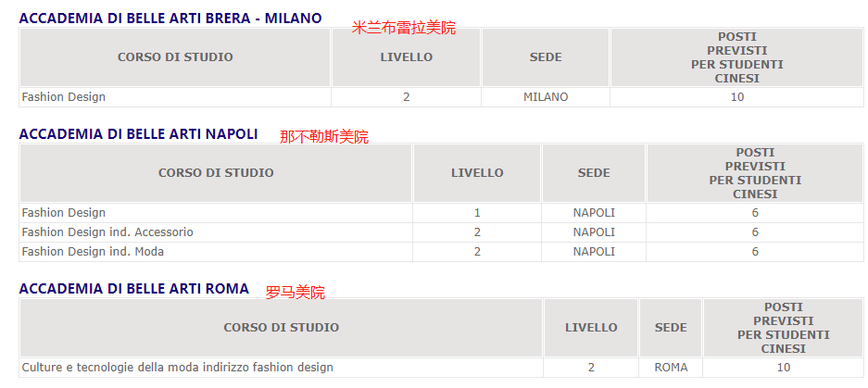Click NAPOLI cell in the Accessorio row
The image size is (868, 388).
pos(594,232)
